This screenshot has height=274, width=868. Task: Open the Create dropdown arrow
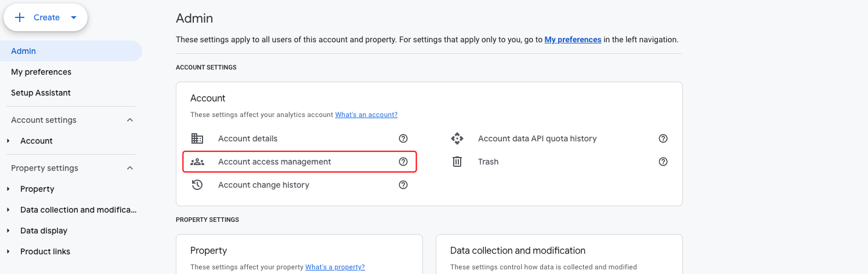pyautogui.click(x=74, y=17)
